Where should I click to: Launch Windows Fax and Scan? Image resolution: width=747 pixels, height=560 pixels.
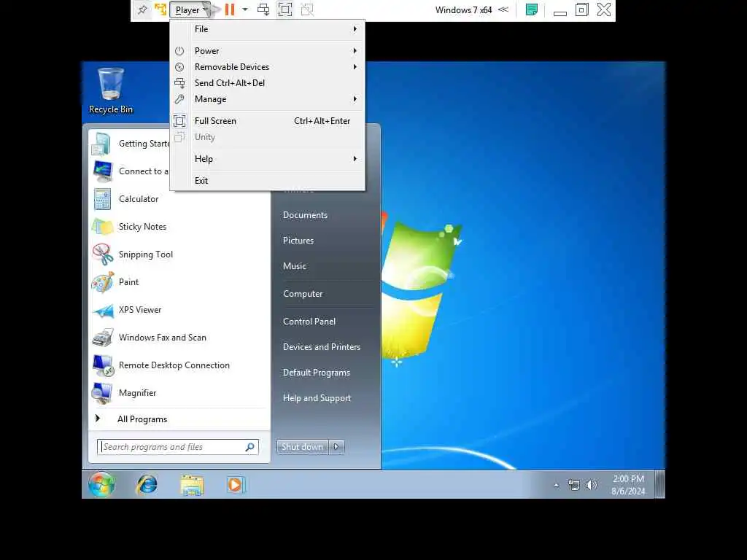click(179, 338)
